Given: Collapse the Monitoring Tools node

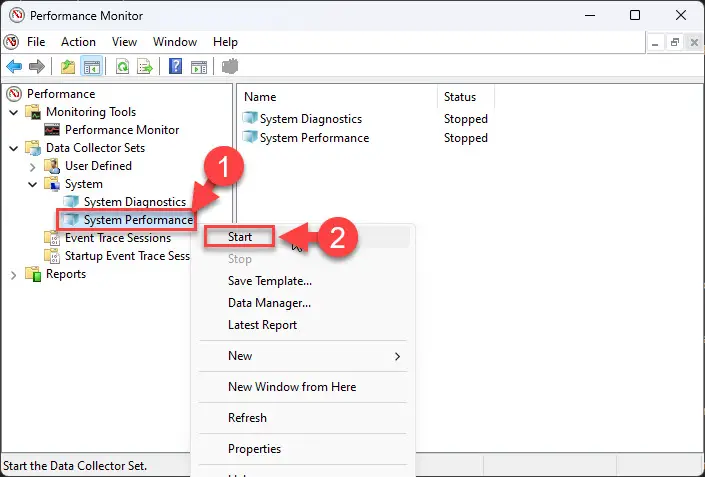Looking at the screenshot, I should tap(14, 112).
